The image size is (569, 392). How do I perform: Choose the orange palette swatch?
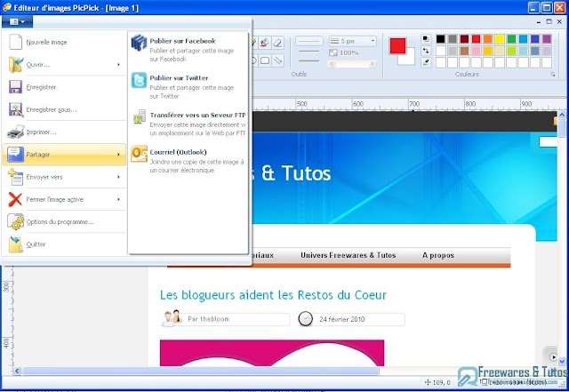tap(488, 38)
